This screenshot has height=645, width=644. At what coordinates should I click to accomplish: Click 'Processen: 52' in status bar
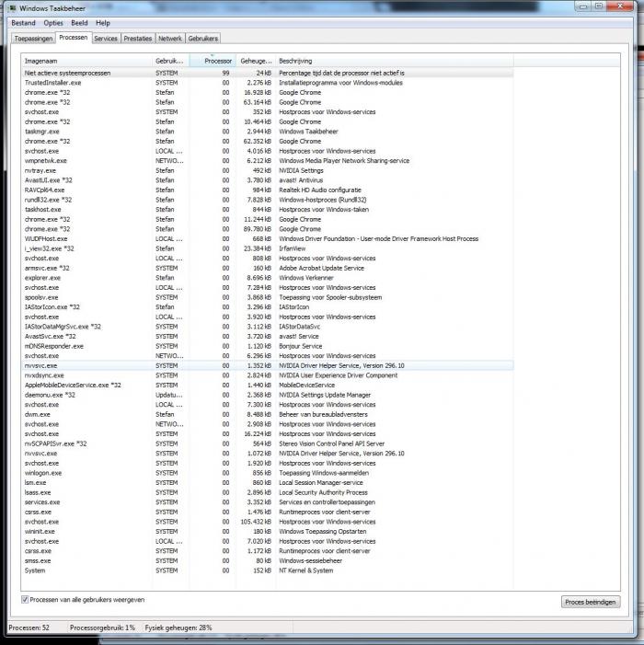tap(29, 628)
